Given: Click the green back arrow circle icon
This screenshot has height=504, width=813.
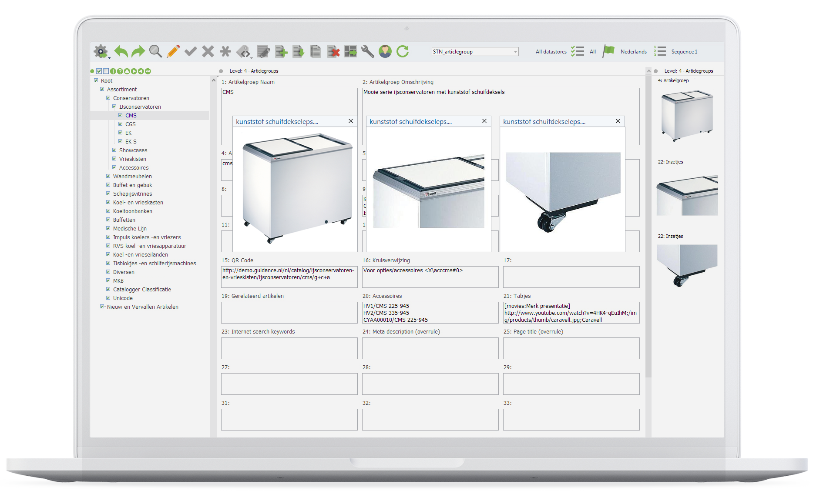Looking at the screenshot, I should 141,71.
